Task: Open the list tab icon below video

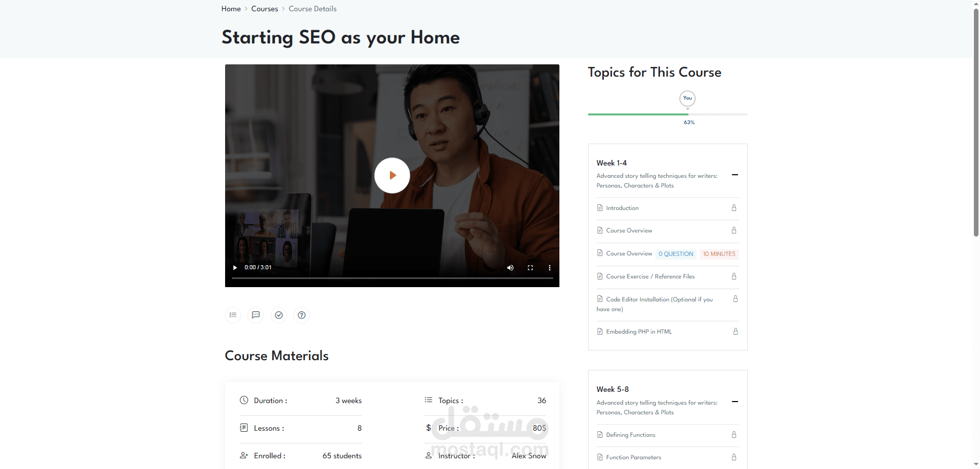Action: [233, 315]
